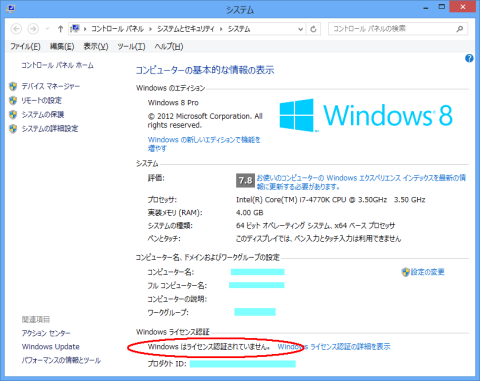
Task: Open the ヘルプ(H) menu
Action: click(x=169, y=46)
